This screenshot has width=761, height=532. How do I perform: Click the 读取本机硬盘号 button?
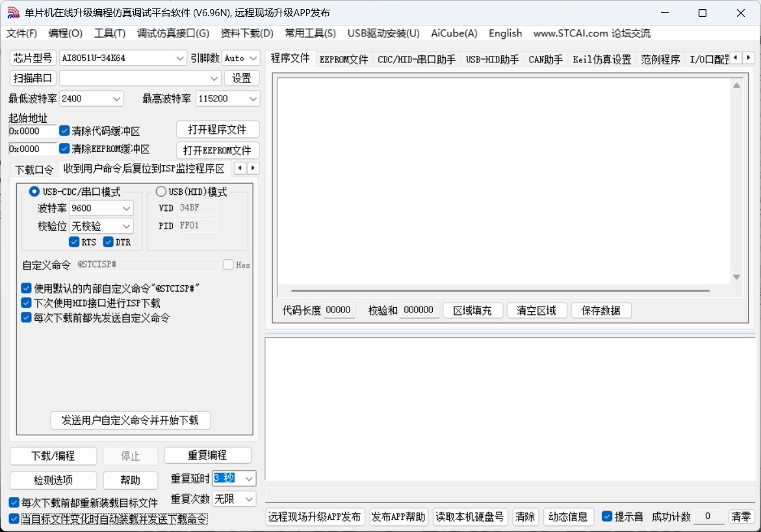(469, 516)
